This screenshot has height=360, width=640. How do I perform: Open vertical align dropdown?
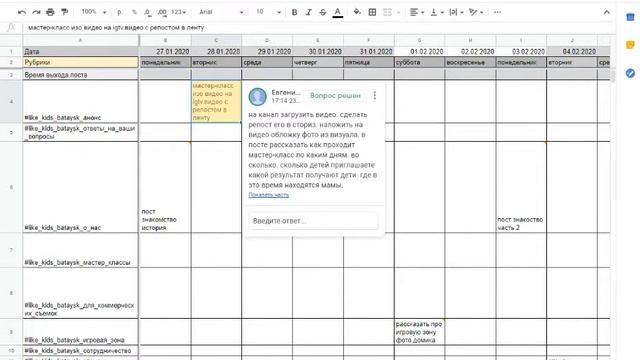pos(437,12)
